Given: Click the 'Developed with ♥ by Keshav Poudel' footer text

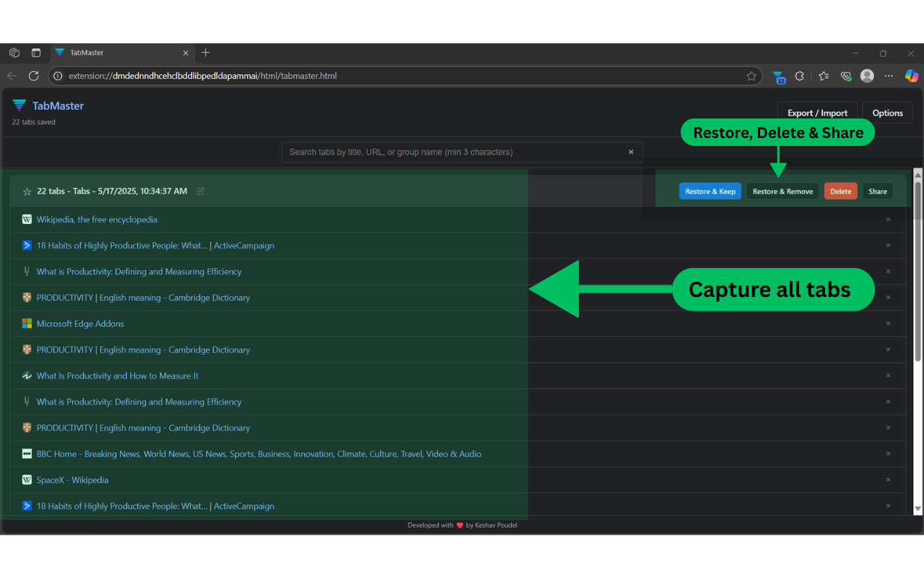Looking at the screenshot, I should point(462,525).
